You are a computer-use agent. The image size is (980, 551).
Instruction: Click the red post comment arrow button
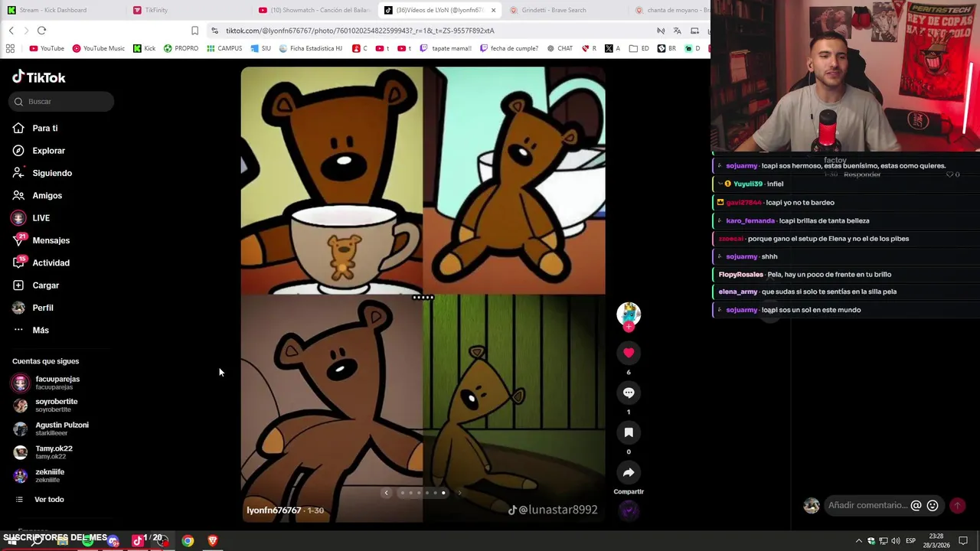click(x=957, y=505)
